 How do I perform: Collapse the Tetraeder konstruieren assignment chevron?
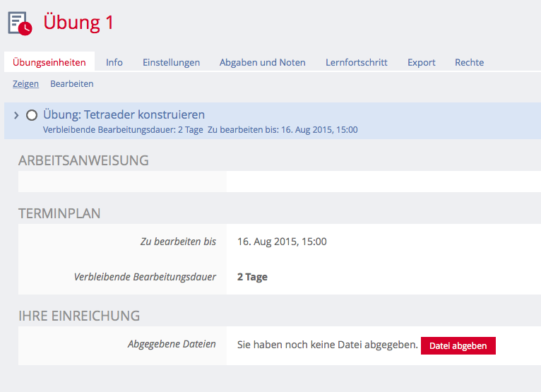pyautogui.click(x=16, y=115)
